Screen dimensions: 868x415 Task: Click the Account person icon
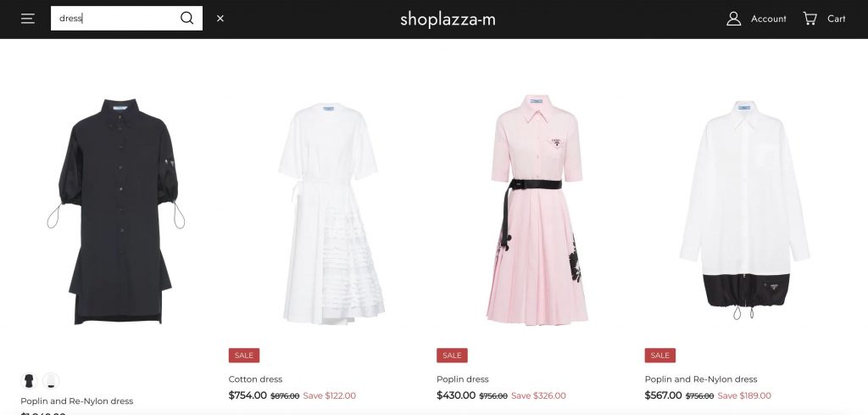733,19
